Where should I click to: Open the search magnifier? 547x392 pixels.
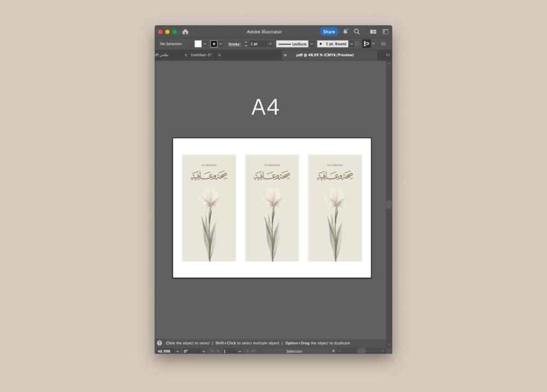[357, 32]
